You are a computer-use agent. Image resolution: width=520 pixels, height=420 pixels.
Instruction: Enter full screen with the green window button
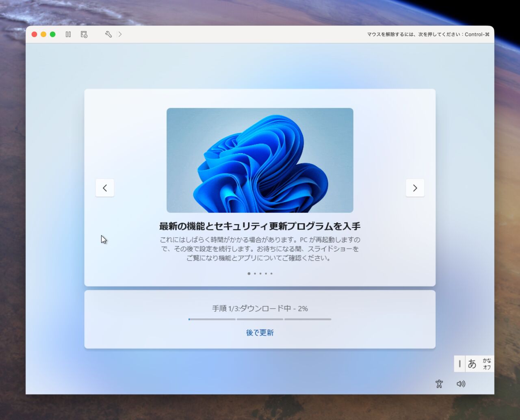point(52,35)
